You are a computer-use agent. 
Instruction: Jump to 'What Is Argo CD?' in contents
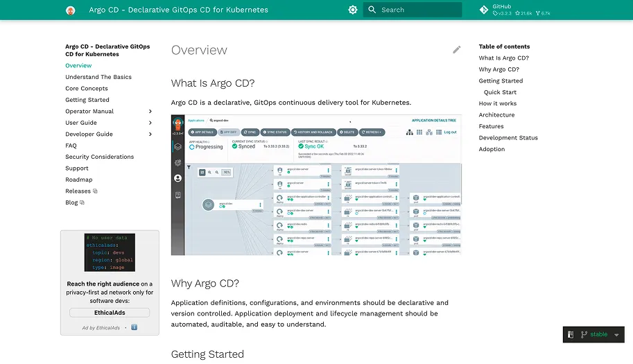[x=503, y=58]
